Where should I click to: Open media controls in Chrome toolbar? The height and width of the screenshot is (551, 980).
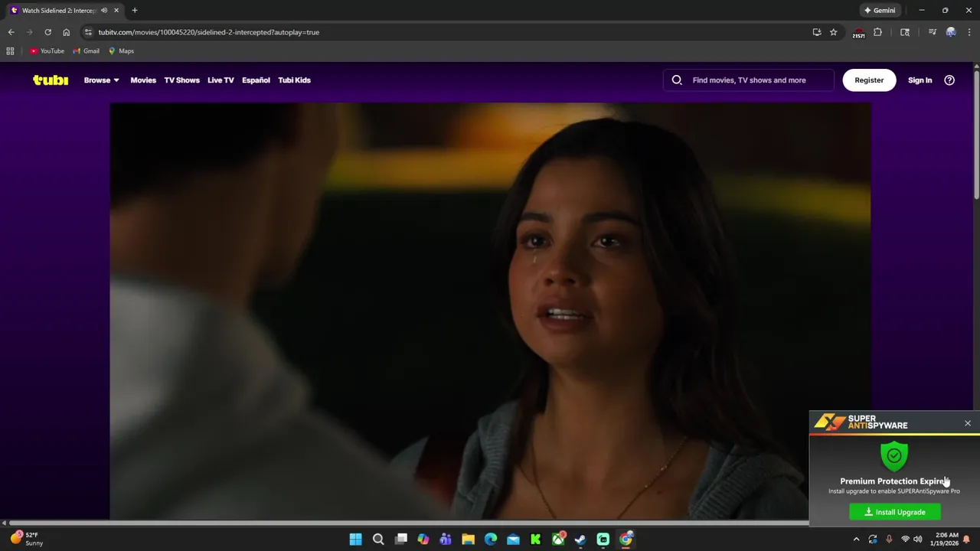click(x=932, y=32)
